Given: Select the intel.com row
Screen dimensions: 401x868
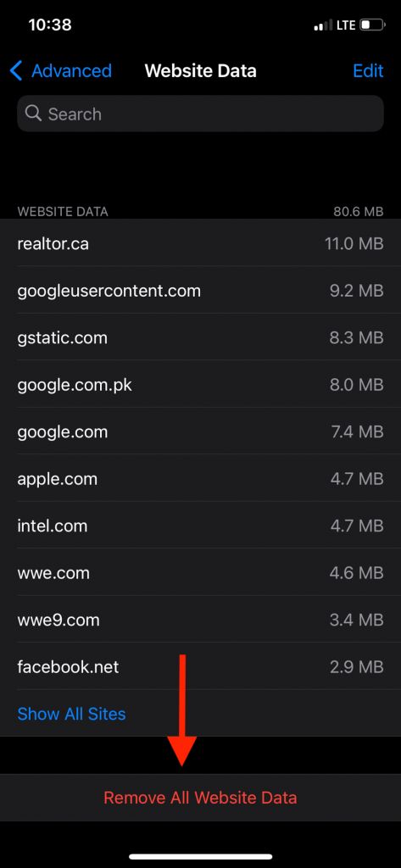Looking at the screenshot, I should click(x=200, y=526).
